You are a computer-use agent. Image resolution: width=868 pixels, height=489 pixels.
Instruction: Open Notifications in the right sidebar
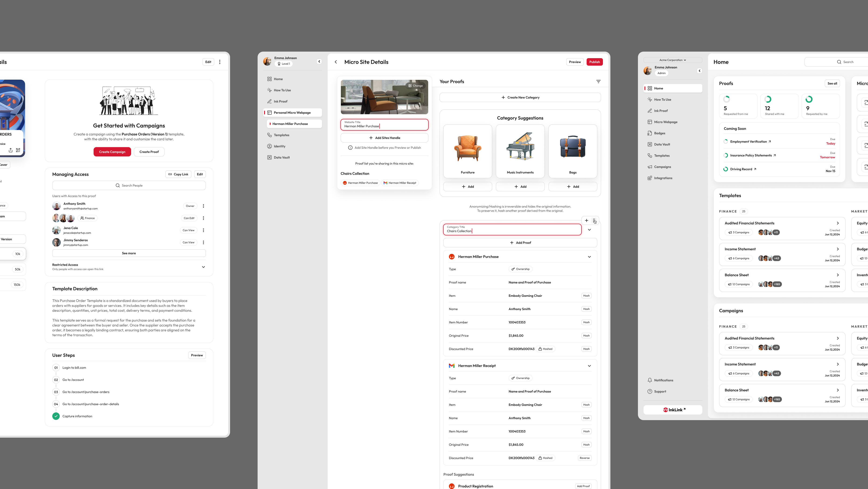663,380
